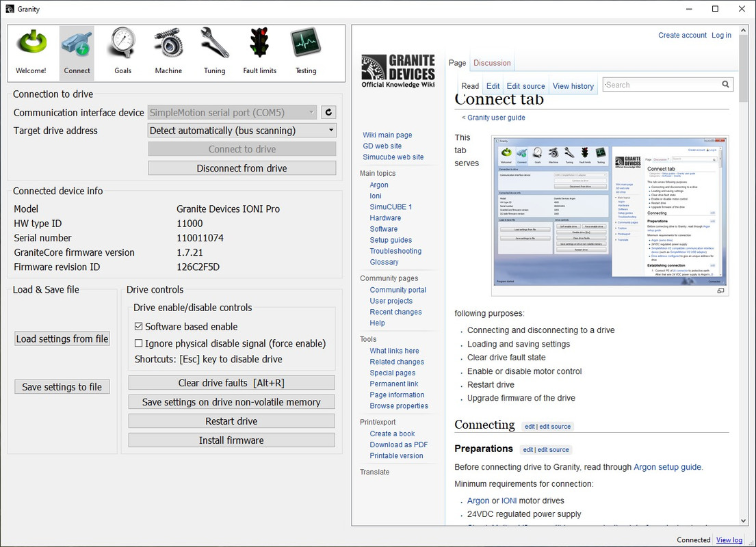Open the SimuCUBE 1 sidebar link
This screenshot has width=756, height=547.
pyautogui.click(x=391, y=206)
